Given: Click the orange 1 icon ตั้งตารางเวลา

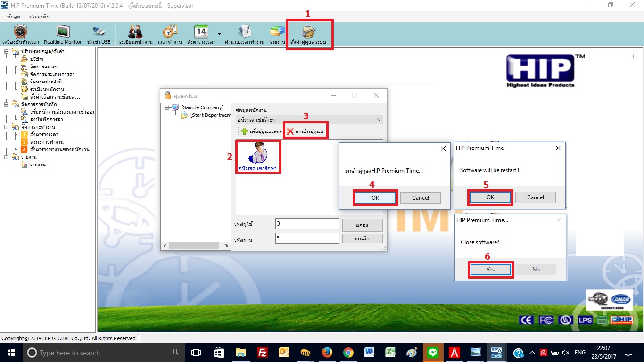Looking at the screenshot, I should [x=25, y=134].
